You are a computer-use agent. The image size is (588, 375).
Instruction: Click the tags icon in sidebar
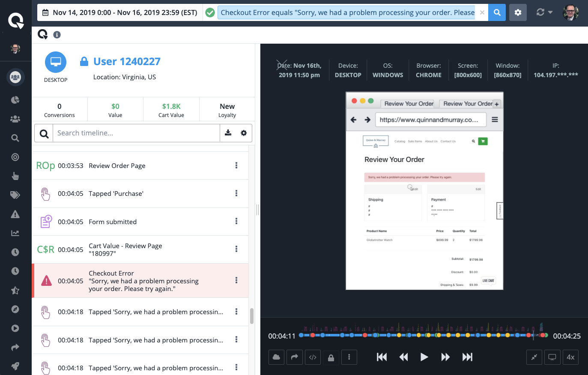15,195
